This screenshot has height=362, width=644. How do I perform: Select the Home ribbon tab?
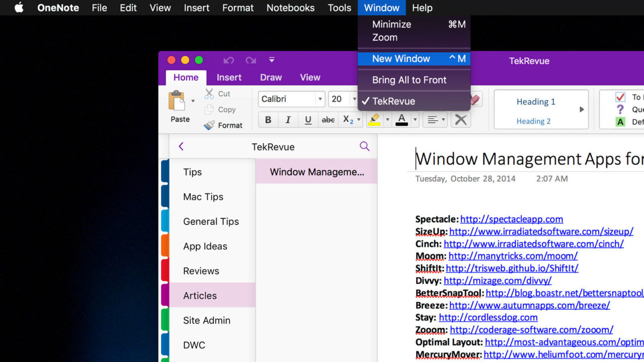click(186, 77)
